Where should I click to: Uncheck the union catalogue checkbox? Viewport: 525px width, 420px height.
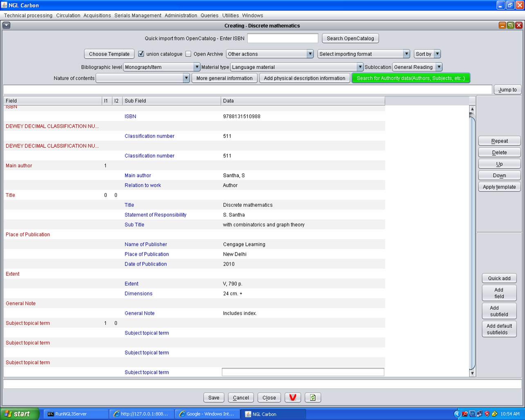(141, 54)
